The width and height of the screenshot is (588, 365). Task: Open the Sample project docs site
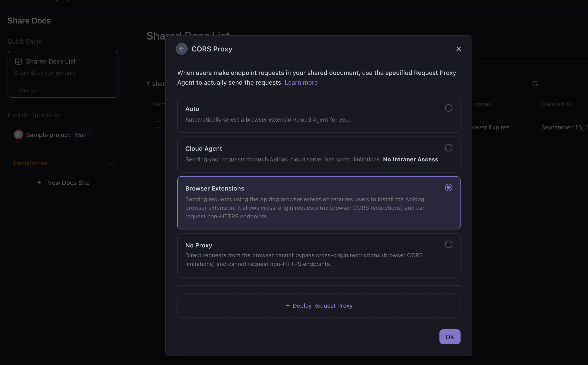point(48,135)
